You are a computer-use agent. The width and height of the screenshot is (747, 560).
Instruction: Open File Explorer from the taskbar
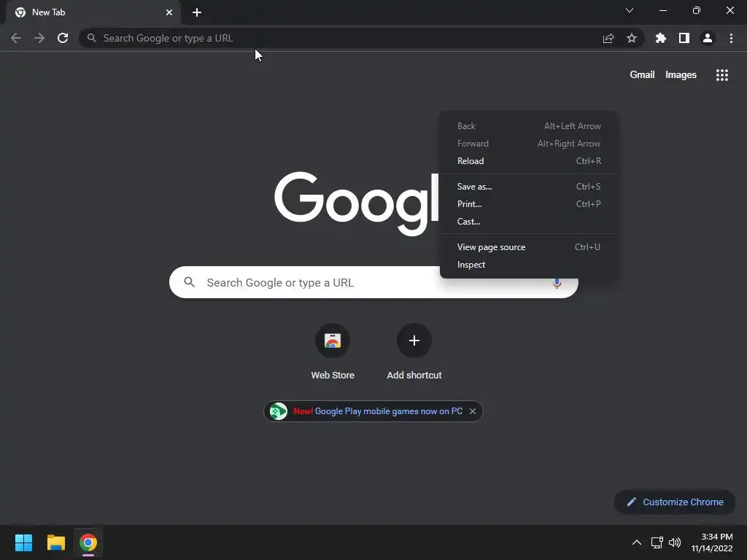55,542
